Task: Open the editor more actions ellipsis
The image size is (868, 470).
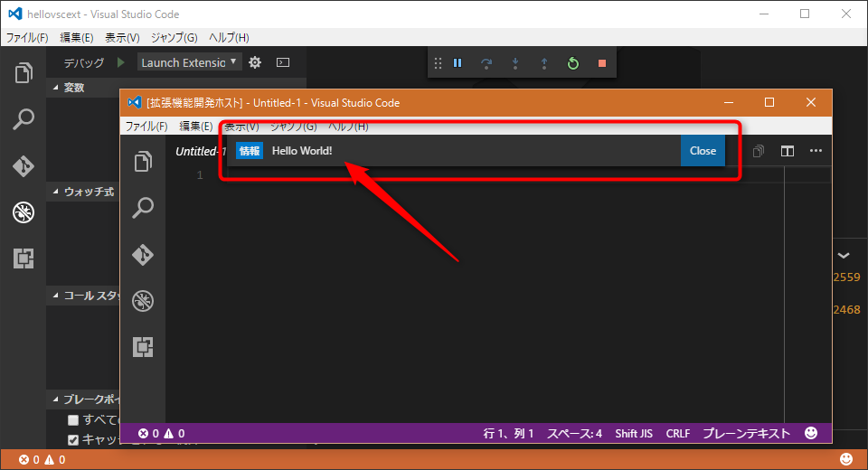Action: 816,151
